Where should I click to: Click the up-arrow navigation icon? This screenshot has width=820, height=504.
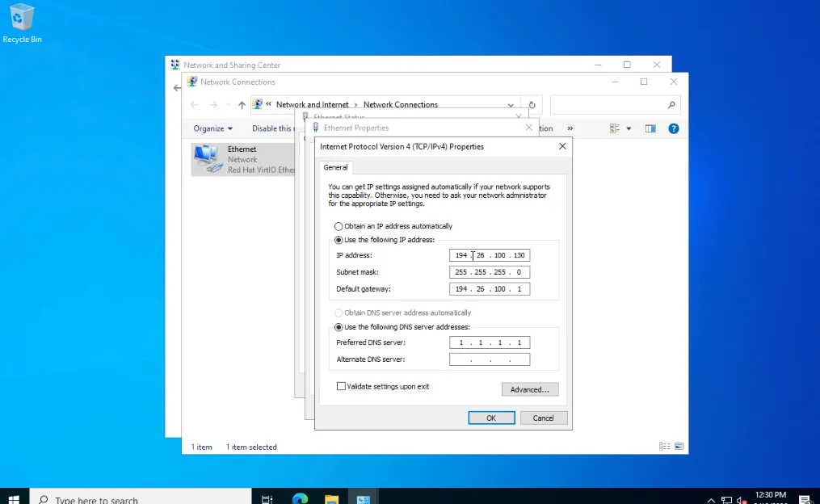[x=241, y=104]
